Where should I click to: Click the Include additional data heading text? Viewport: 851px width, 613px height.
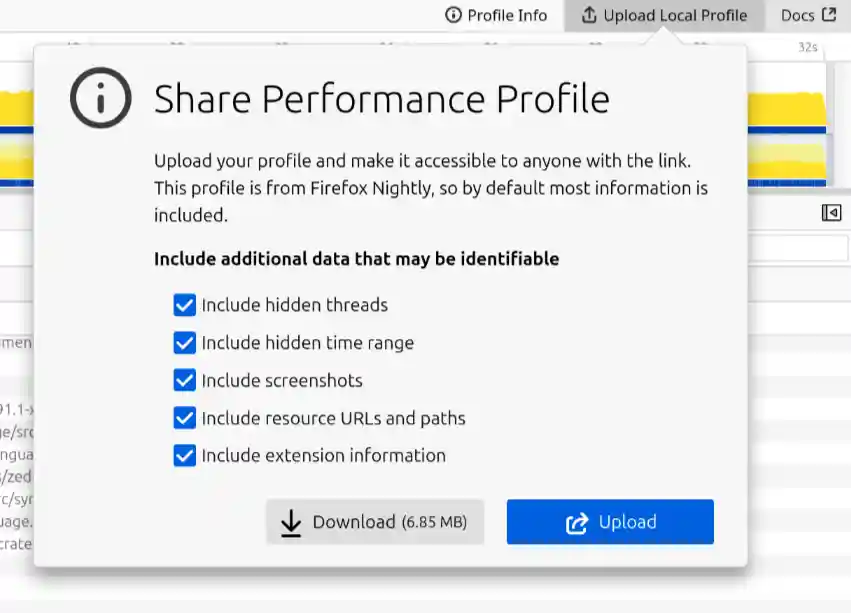pos(356,259)
